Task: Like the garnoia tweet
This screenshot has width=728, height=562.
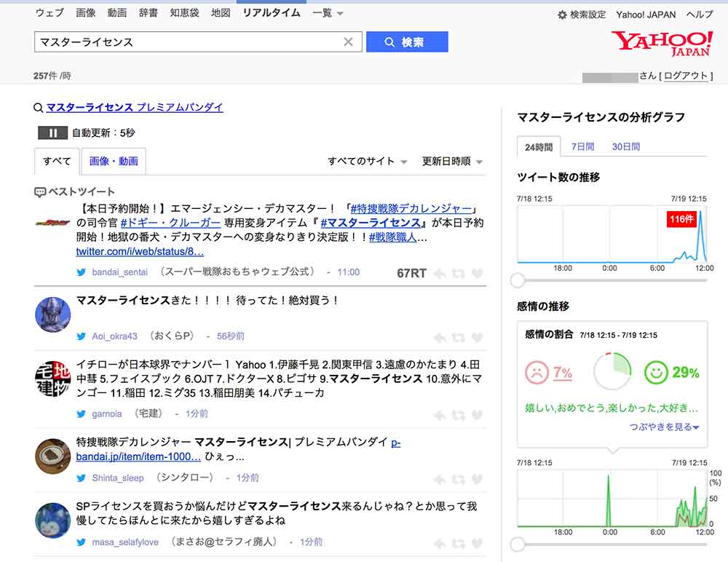Action: [477, 415]
